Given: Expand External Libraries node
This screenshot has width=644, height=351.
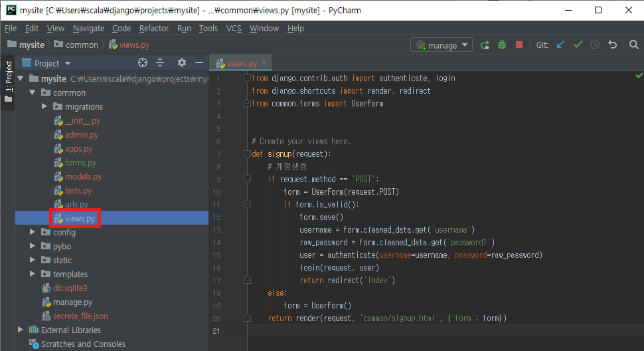Looking at the screenshot, I should tap(21, 330).
